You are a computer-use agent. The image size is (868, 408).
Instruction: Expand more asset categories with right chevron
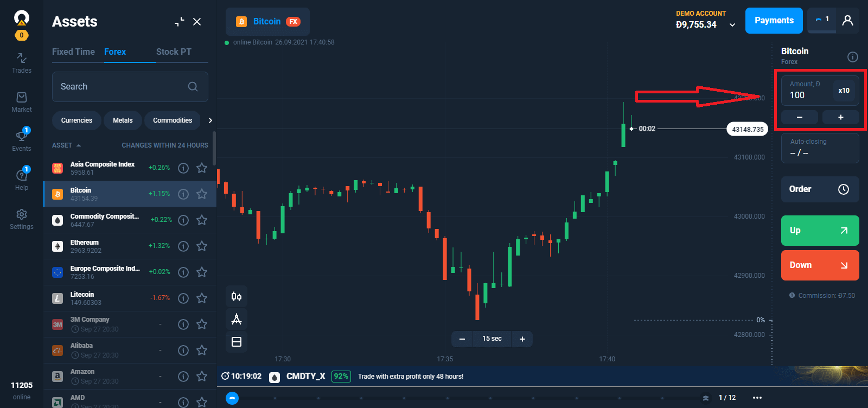[210, 120]
